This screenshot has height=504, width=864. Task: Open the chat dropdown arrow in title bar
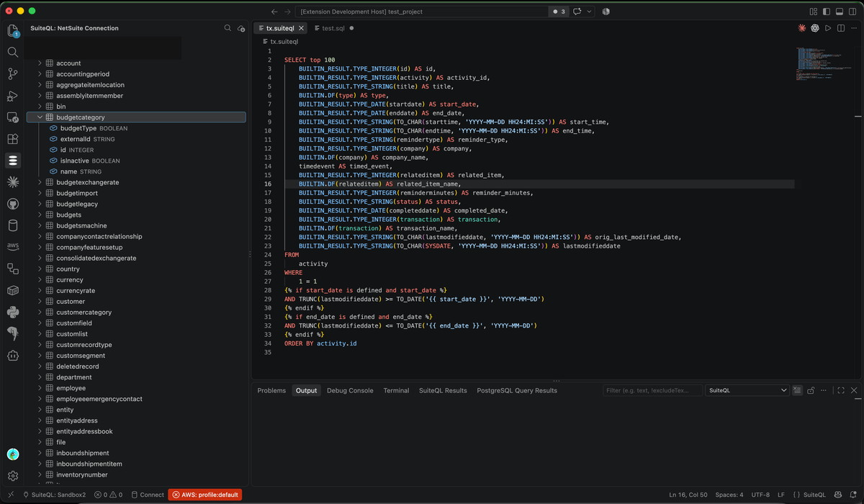[x=590, y=12]
